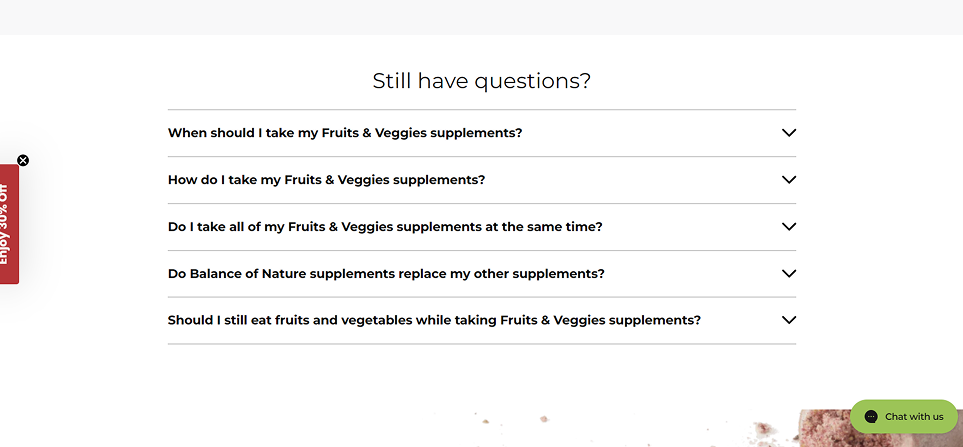Click the scattered powder specks near bottom center
Viewport: 963px width, 447px height.
pos(543,420)
